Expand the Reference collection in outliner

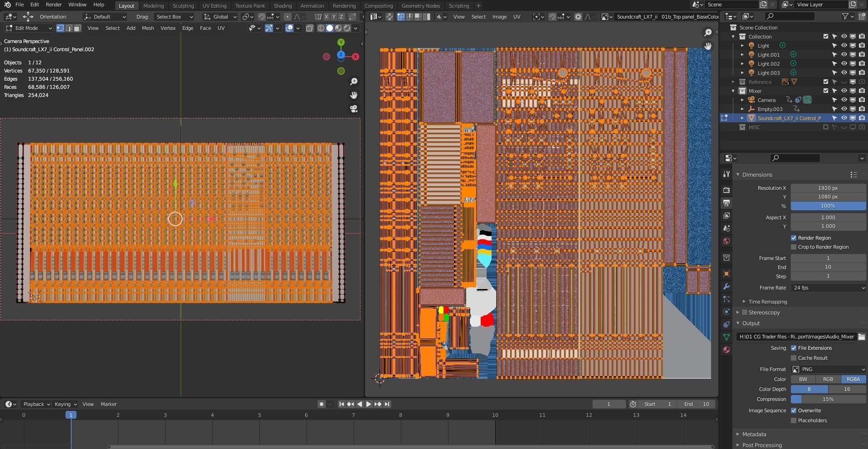733,82
